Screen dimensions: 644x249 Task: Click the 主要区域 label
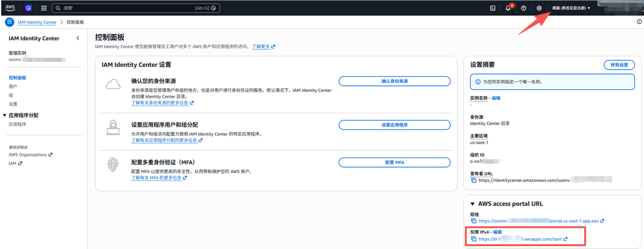coord(479,136)
